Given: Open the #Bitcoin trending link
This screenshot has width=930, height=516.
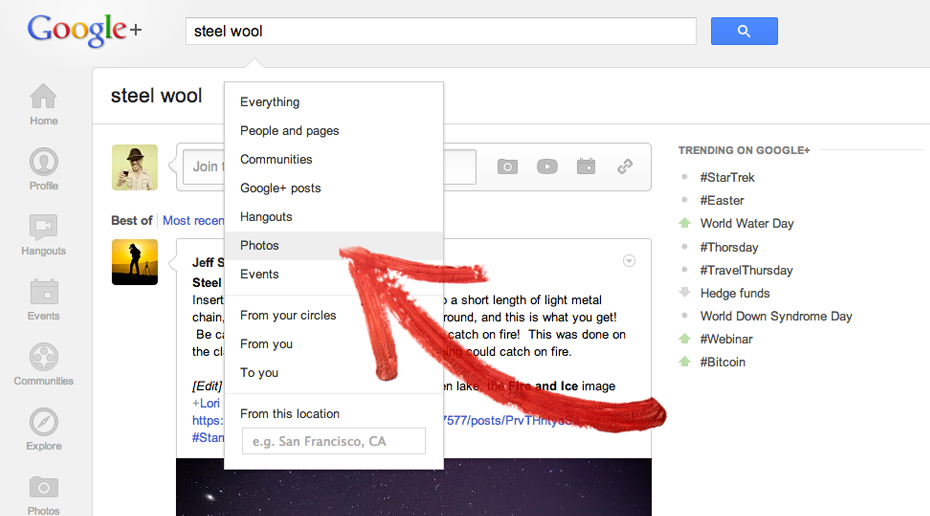Looking at the screenshot, I should pyautogui.click(x=722, y=362).
